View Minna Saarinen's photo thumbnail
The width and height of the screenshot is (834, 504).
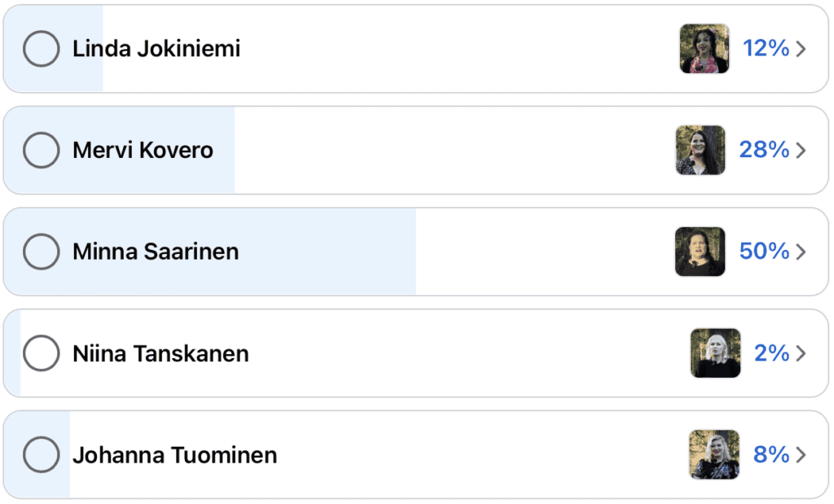pyautogui.click(x=700, y=252)
